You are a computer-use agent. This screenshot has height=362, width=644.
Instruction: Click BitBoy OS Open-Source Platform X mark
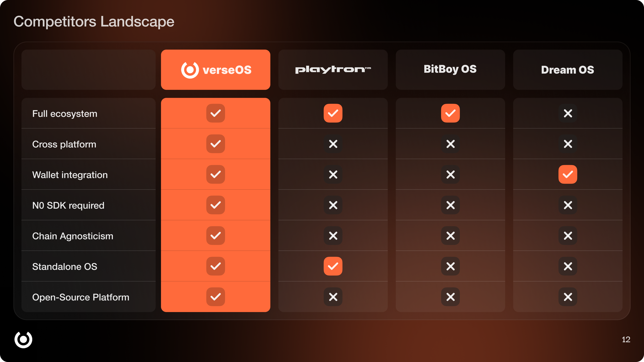pyautogui.click(x=450, y=297)
